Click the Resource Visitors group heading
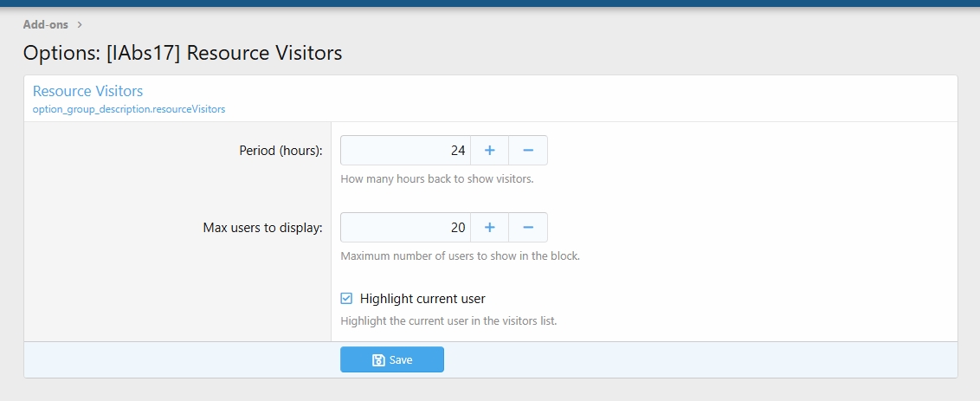 [x=87, y=91]
